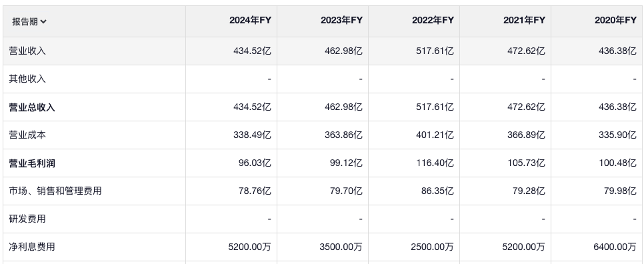The width and height of the screenshot is (644, 264).
Task: Select the 2020年FY column header
Action: pyautogui.click(x=615, y=20)
